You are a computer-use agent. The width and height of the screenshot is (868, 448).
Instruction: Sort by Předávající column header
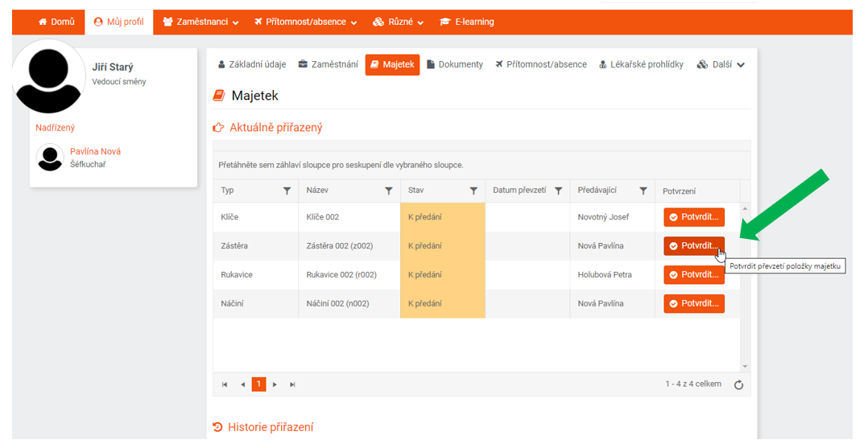(x=597, y=191)
